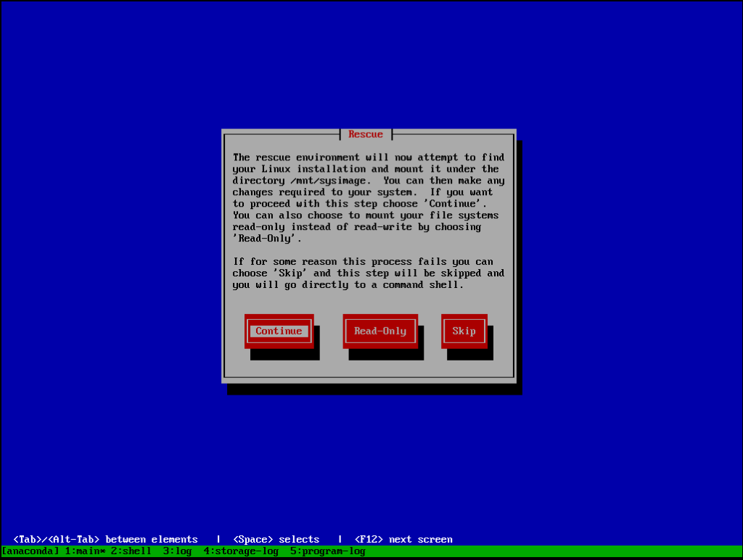The height and width of the screenshot is (560, 743).
Task: Click the Rescue dialog title
Action: (365, 133)
